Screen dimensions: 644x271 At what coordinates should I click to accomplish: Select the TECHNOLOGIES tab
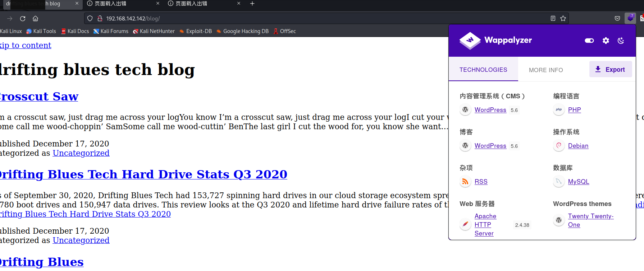(483, 70)
